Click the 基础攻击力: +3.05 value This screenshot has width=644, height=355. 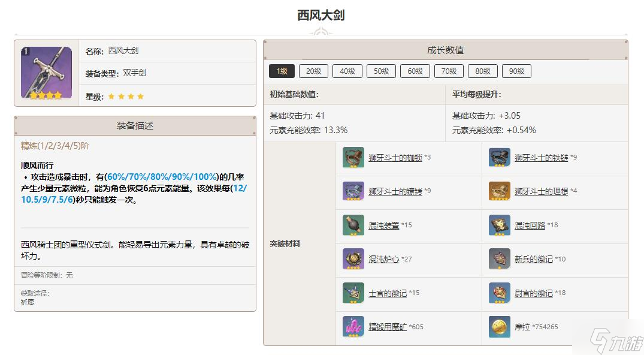(486, 116)
